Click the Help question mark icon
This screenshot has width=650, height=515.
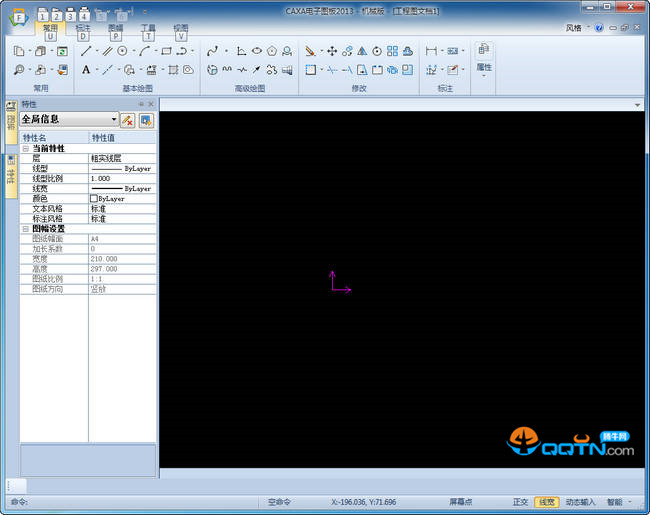pyautogui.click(x=598, y=28)
